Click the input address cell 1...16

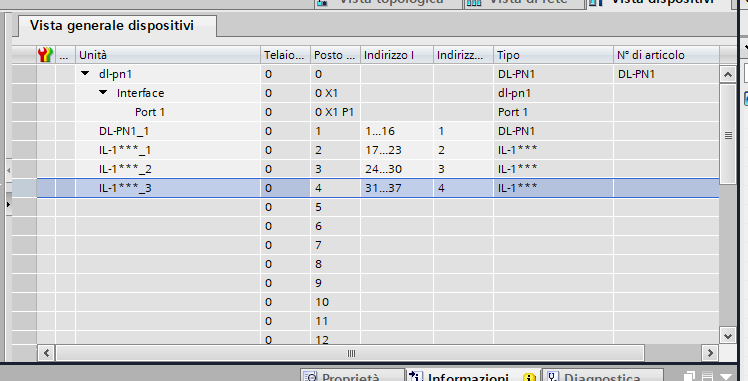tap(397, 131)
